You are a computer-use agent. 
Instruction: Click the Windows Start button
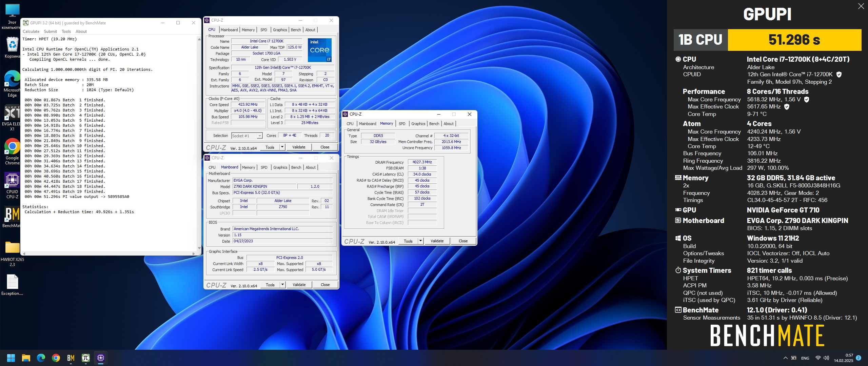11,358
